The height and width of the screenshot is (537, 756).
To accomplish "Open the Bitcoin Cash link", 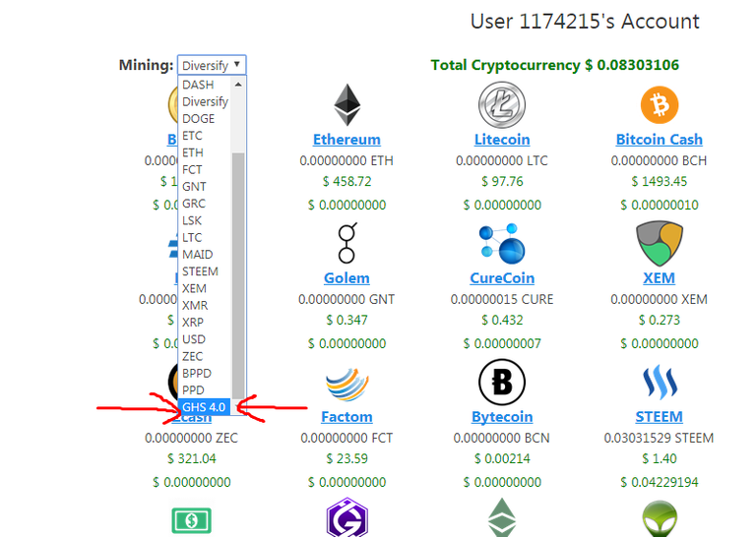I will (660, 140).
